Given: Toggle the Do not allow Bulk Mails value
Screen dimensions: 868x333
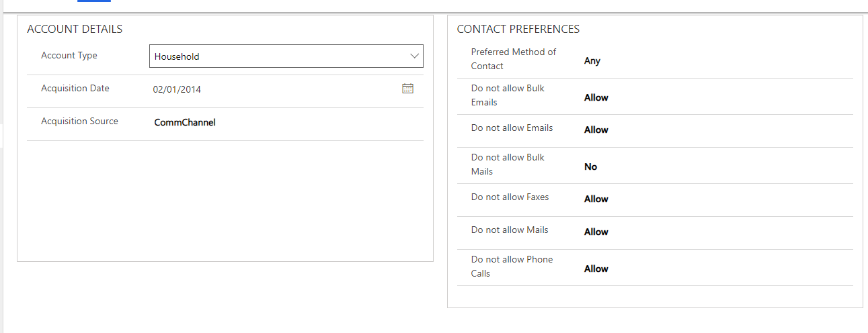Looking at the screenshot, I should [590, 166].
